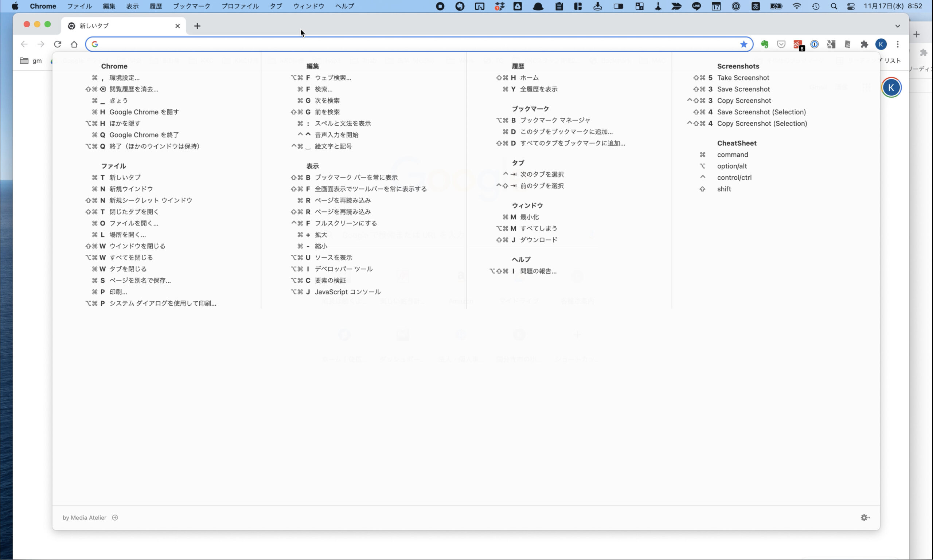Image resolution: width=933 pixels, height=560 pixels.
Task: Click the calendar 17 menu bar icon
Action: [716, 6]
